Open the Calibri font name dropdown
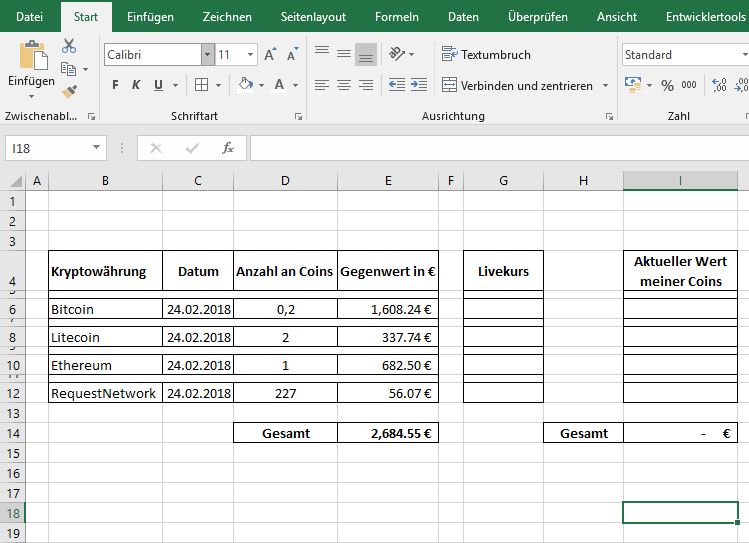 (x=207, y=55)
